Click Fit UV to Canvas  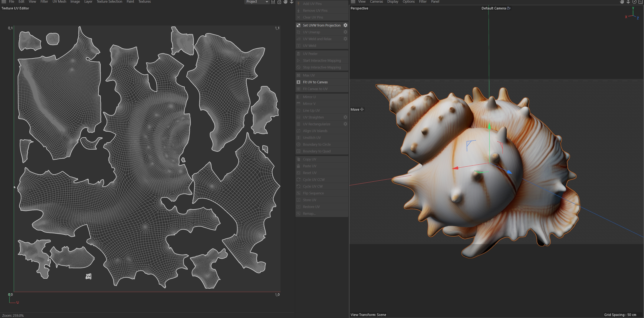[315, 82]
